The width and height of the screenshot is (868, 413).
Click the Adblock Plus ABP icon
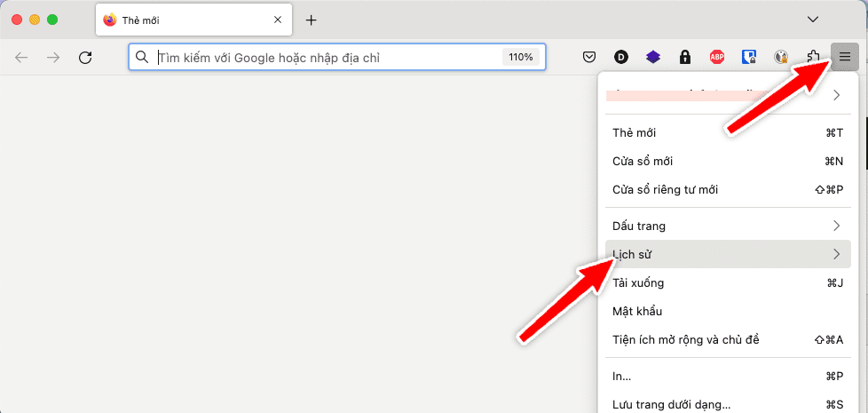tap(716, 57)
